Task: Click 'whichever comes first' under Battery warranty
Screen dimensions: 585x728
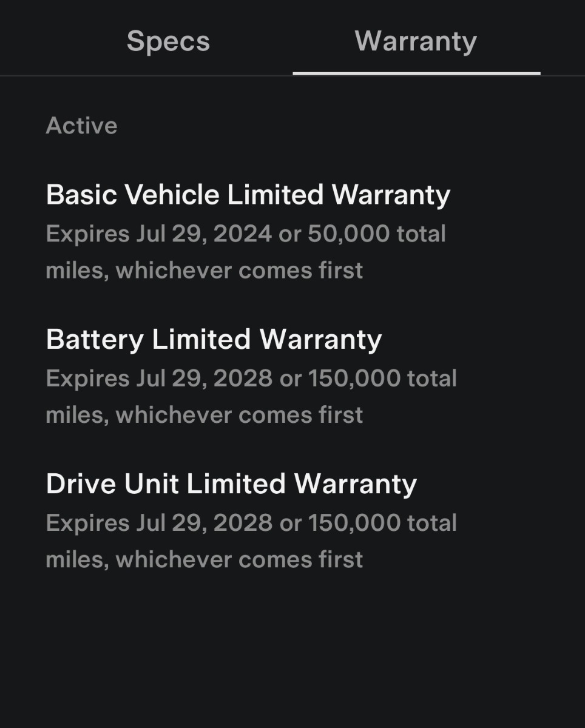Action: [239, 415]
